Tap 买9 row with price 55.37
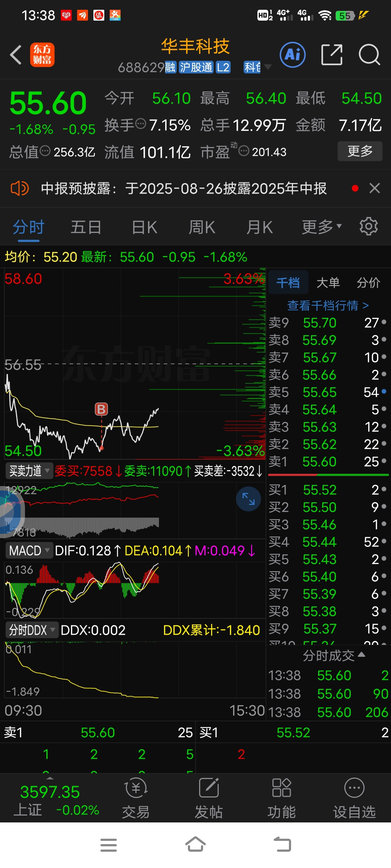The height and width of the screenshot is (868, 391). (328, 629)
